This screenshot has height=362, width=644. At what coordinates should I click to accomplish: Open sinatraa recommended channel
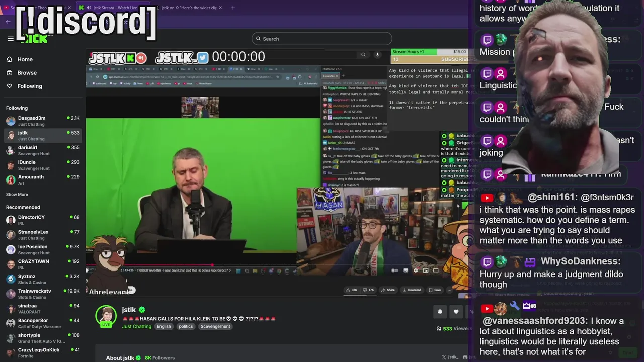[x=43, y=309]
